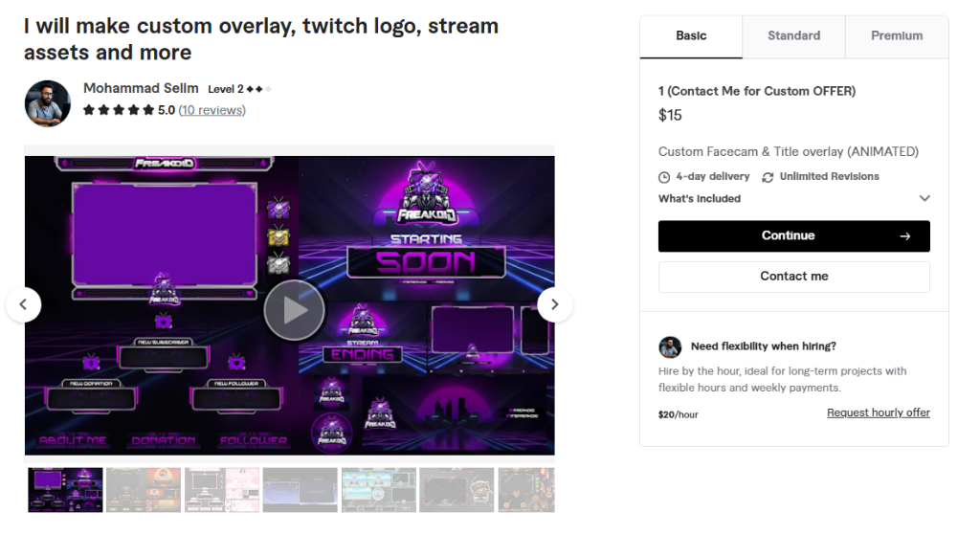980x535 pixels.
Task: Switch to the Premium package tab
Action: [897, 36]
